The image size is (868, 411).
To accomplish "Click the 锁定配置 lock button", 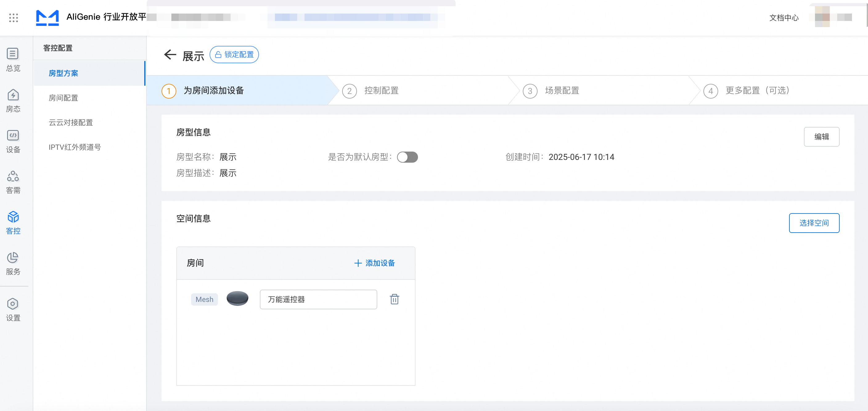I will [234, 55].
